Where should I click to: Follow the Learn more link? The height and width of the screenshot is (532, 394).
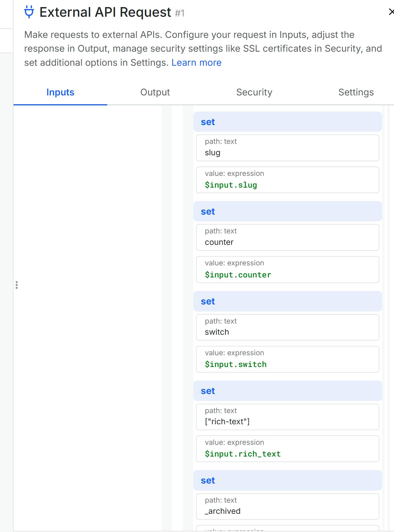196,63
